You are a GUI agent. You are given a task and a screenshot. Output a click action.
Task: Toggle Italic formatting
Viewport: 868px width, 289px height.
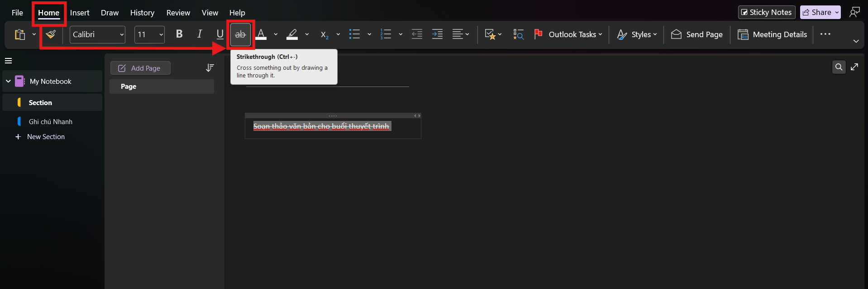[x=200, y=34]
